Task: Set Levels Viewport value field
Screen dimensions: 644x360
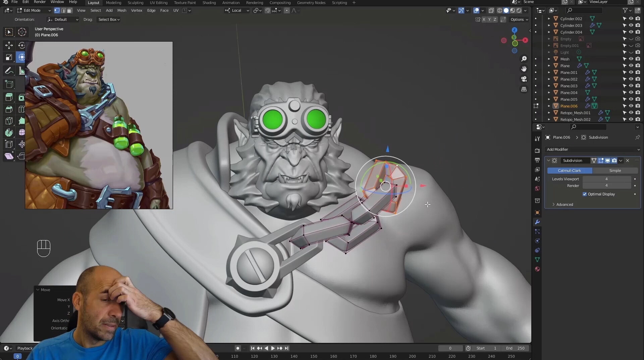Action: [607, 179]
